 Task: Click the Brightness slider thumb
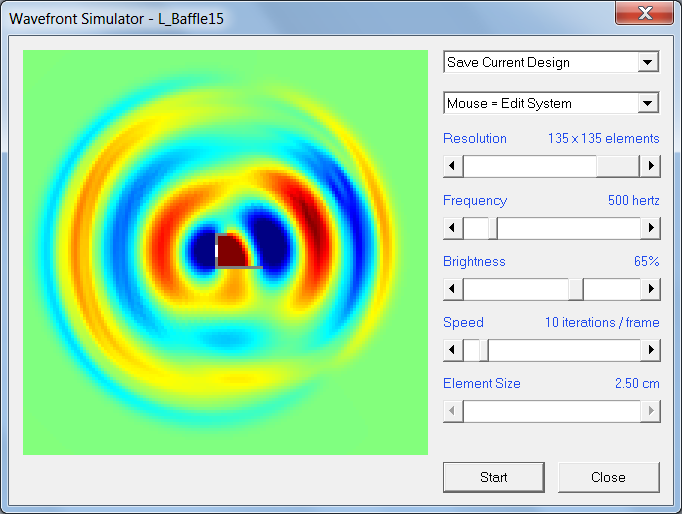coord(576,289)
